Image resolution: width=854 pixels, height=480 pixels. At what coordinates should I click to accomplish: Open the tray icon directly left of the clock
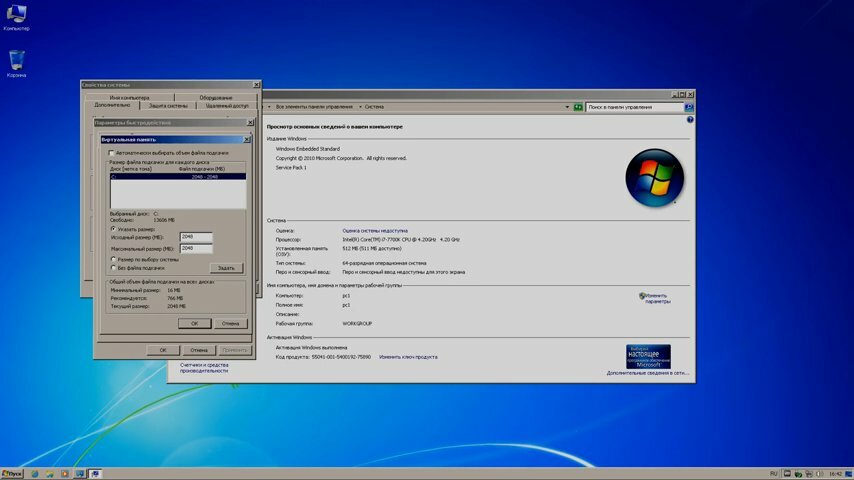(x=820, y=474)
